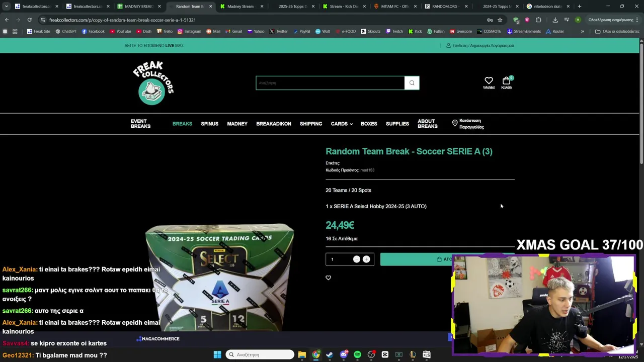This screenshot has height=362, width=644.
Task: Open the Twitch bookmark
Action: coord(394,31)
